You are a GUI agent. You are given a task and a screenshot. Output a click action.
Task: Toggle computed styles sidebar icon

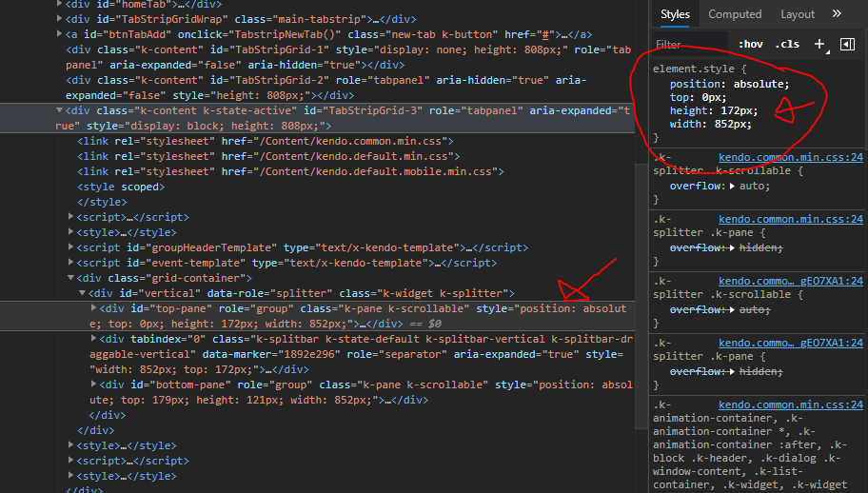(847, 45)
